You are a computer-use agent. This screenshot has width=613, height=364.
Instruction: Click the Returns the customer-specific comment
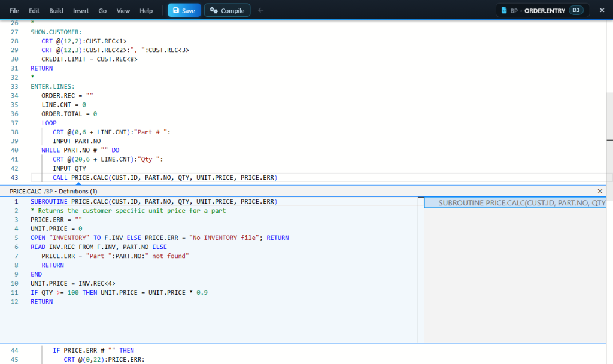(x=128, y=211)
